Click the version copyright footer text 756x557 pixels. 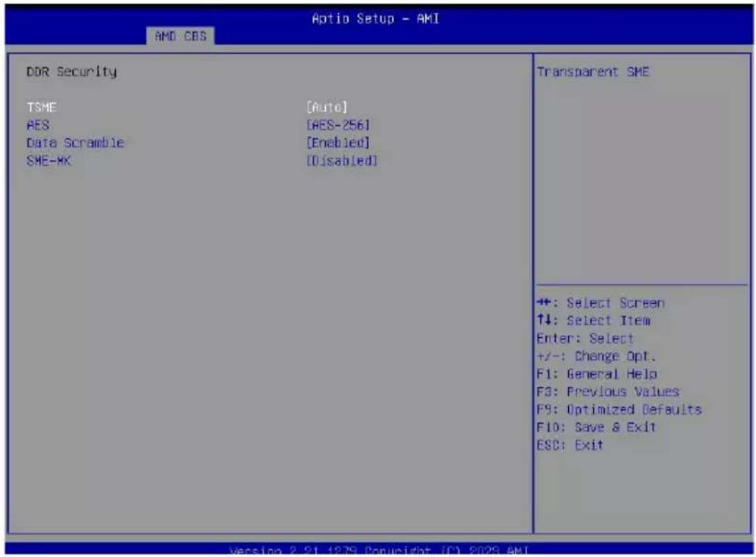[379, 550]
